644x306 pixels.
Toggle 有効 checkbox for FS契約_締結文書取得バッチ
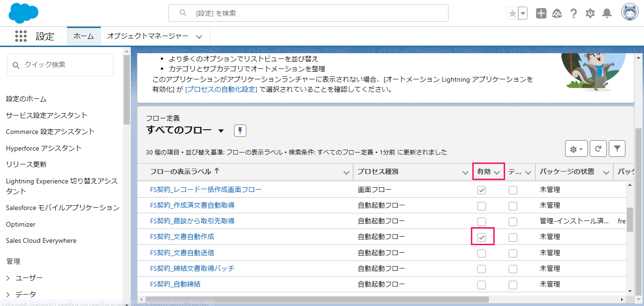click(x=482, y=269)
